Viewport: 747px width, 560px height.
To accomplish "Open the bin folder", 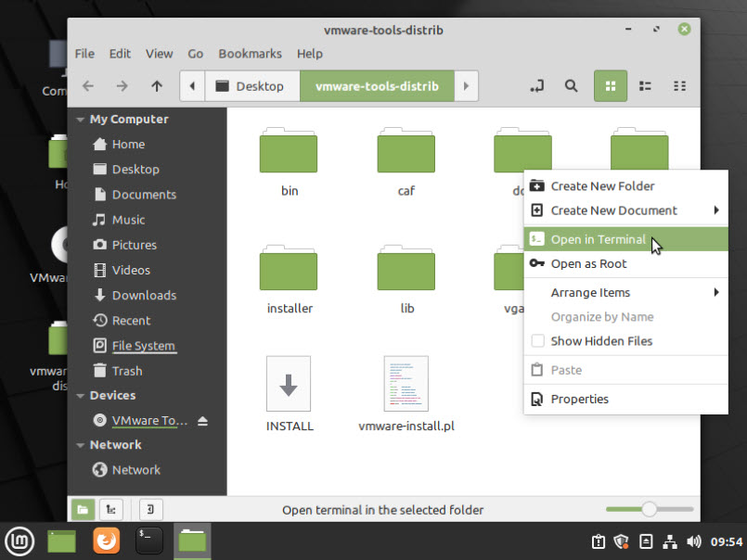I will (289, 162).
